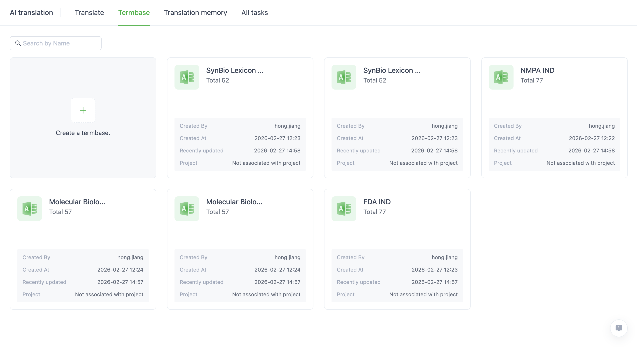Screen dimensions: 637x364
Task: Open the FDA IND termbase by its title
Action: (x=377, y=202)
